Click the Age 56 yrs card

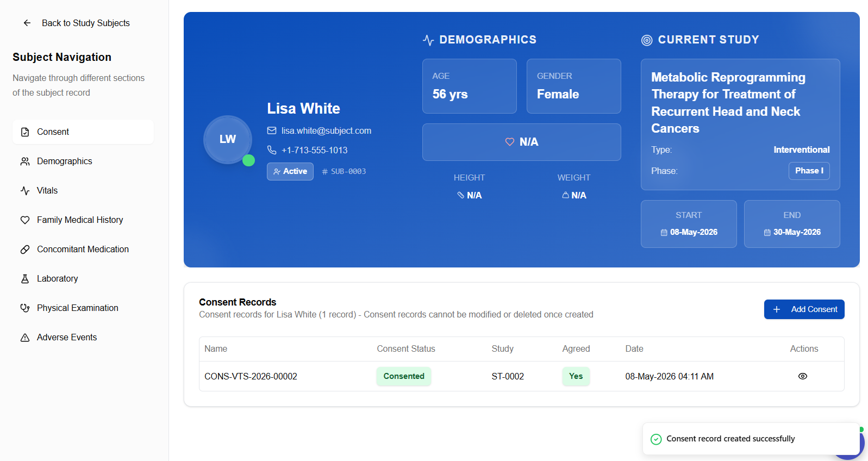point(470,86)
